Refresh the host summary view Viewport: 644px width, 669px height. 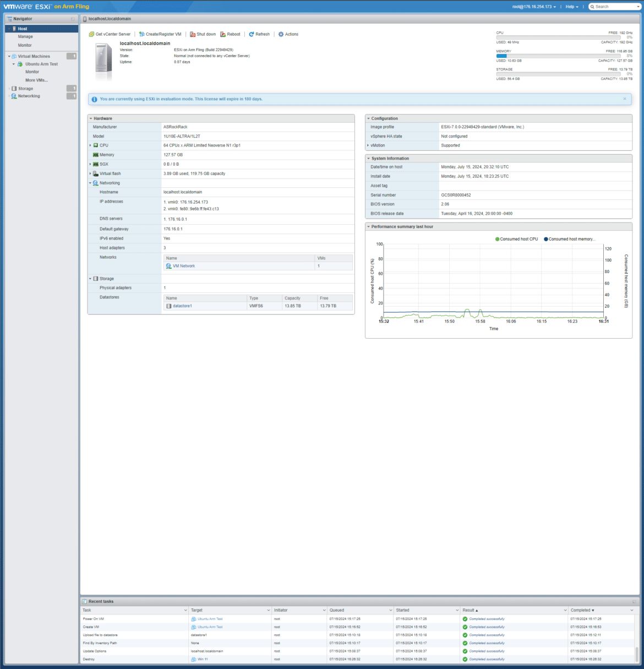259,34
